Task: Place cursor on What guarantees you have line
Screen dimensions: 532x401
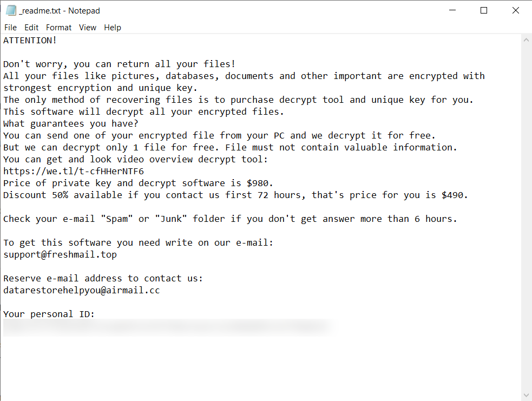Action: tap(70, 123)
